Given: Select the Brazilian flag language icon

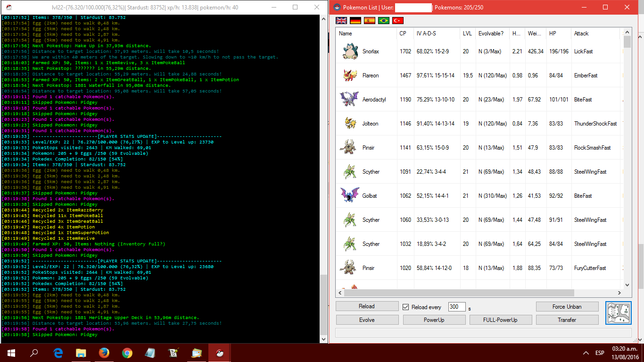Looking at the screenshot, I should 384,21.
